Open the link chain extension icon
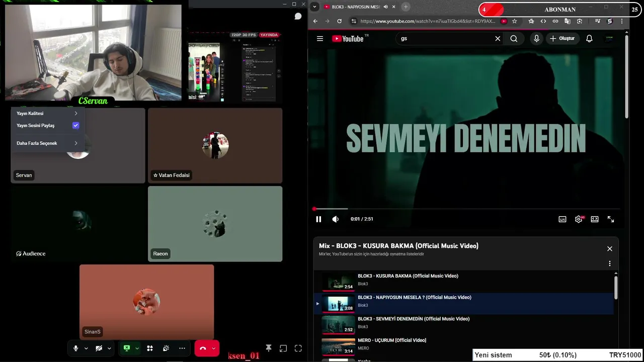This screenshot has width=644, height=362. pyautogui.click(x=555, y=21)
